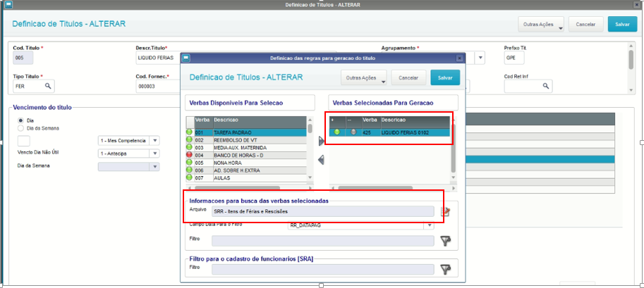Click the small day number box
644x288 pixels.
click(24, 141)
